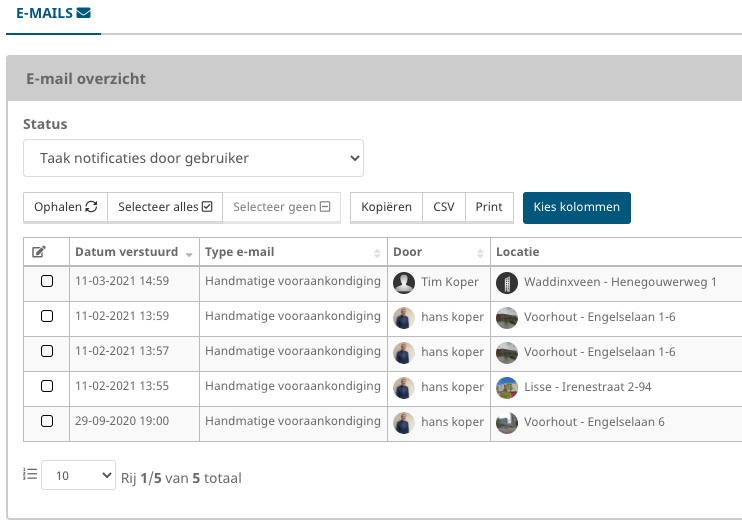Click the edit icon in table header
The image size is (742, 525).
click(x=39, y=252)
